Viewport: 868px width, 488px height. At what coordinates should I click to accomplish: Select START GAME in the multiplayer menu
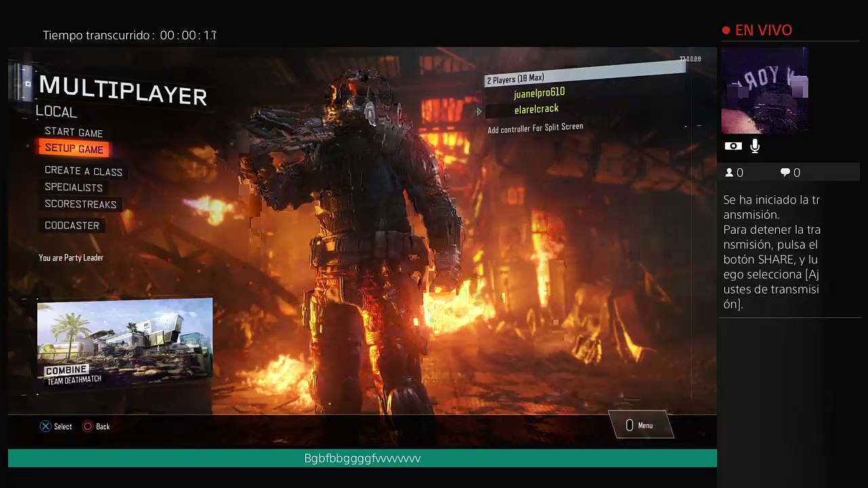coord(74,132)
